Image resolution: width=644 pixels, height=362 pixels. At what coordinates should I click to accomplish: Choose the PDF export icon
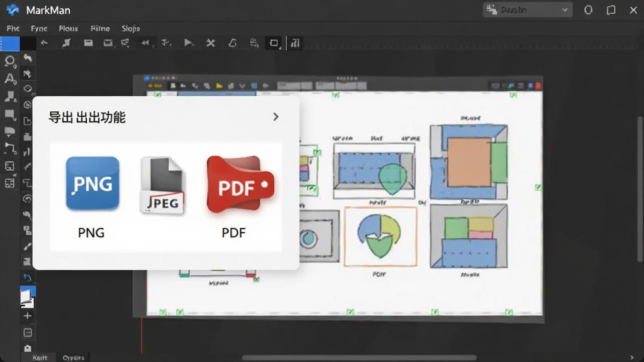240,185
